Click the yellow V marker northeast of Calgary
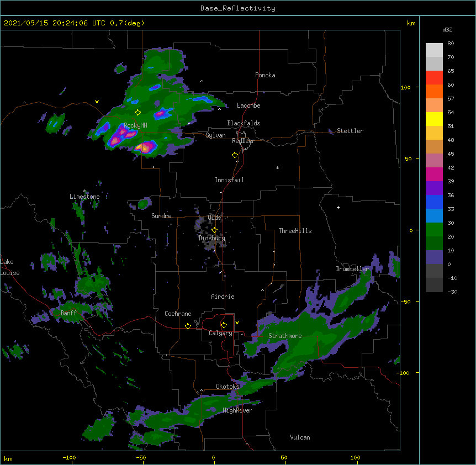This screenshot has height=465, width=476. (237, 323)
